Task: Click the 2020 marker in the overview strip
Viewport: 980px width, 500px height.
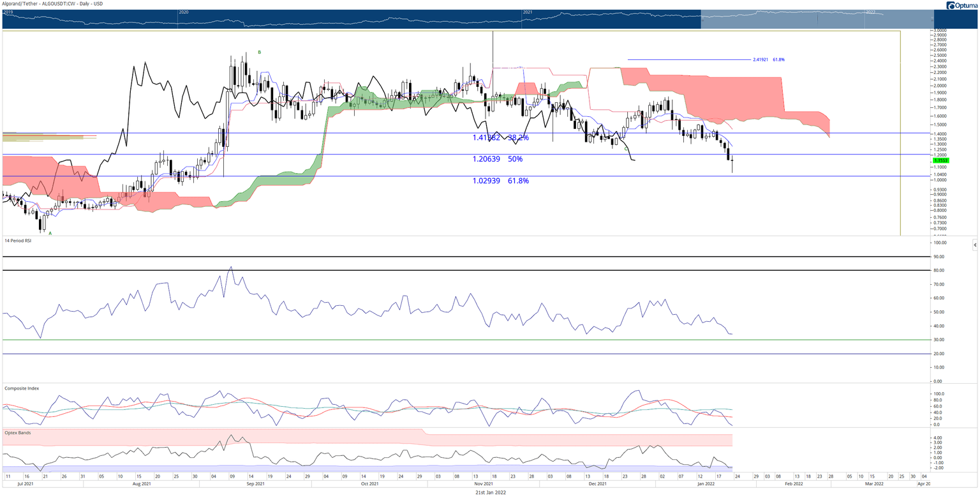Action: point(184,12)
